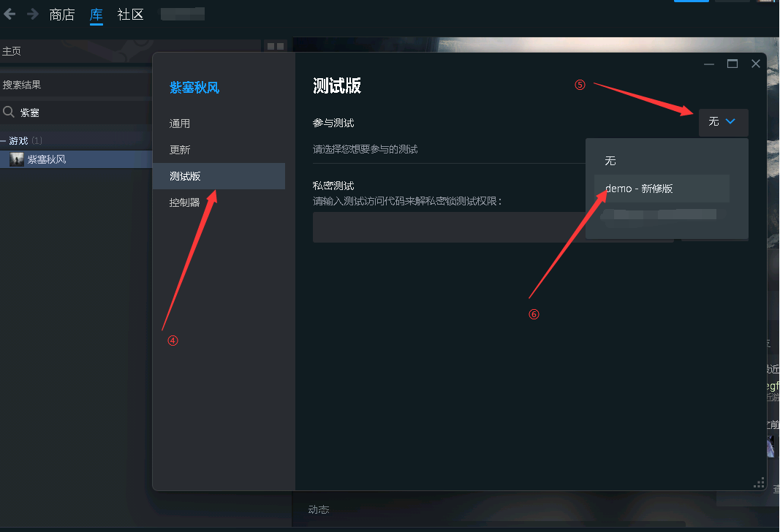Screen dimensions: 780x532
Task: Click the 主页 home link
Action: click(x=12, y=51)
